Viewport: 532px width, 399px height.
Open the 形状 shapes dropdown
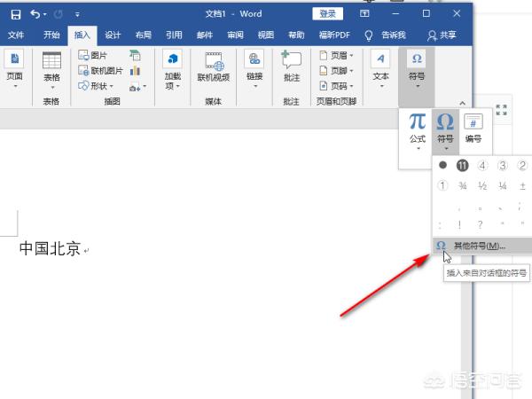pyautogui.click(x=96, y=86)
